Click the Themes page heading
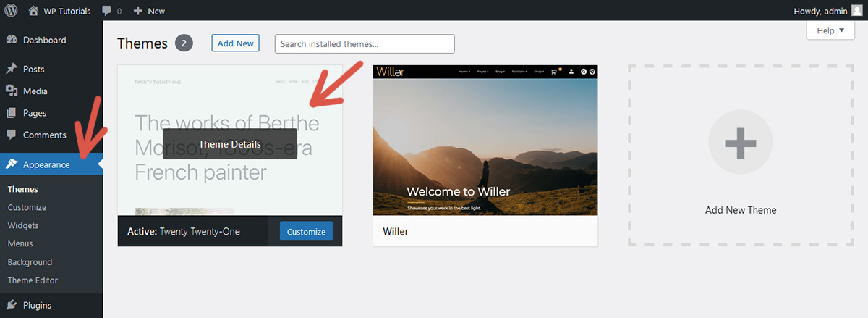The height and width of the screenshot is (318, 868). (142, 43)
